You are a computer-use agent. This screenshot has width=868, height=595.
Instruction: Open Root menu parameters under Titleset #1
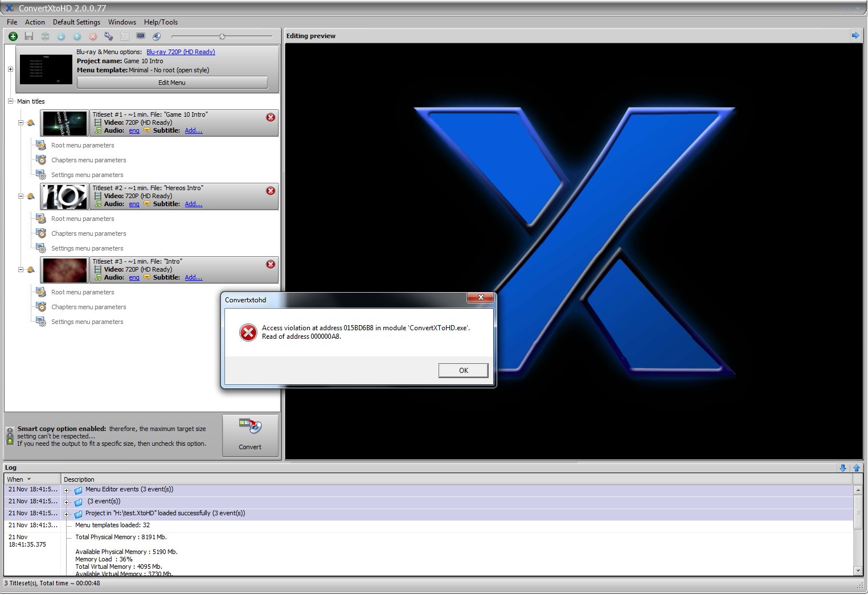pyautogui.click(x=83, y=145)
